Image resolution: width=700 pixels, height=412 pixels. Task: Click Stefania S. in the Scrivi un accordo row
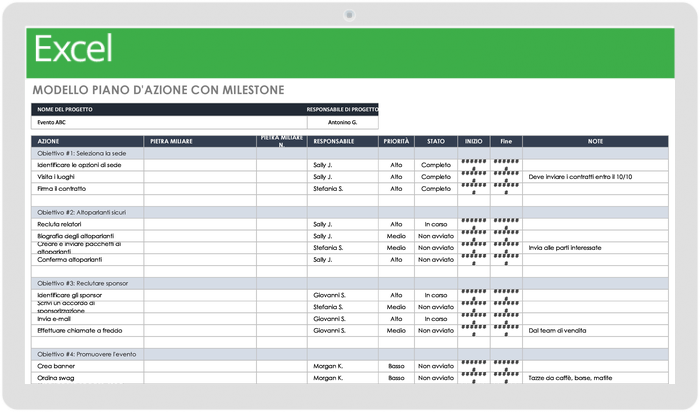click(328, 307)
